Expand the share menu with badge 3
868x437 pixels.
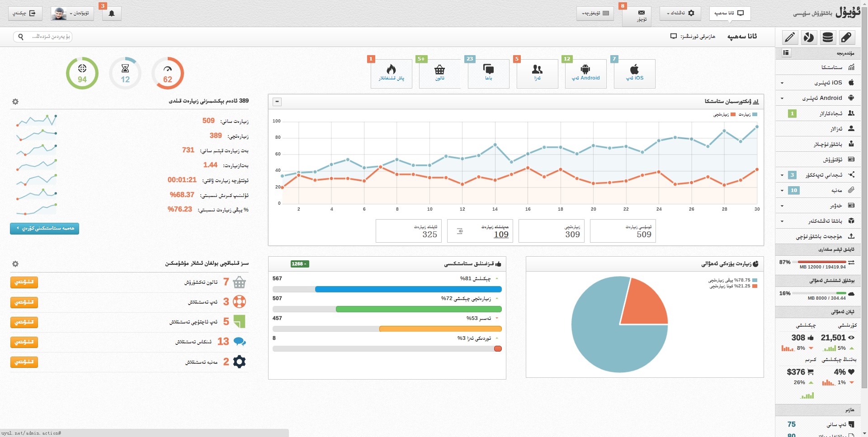[782, 175]
